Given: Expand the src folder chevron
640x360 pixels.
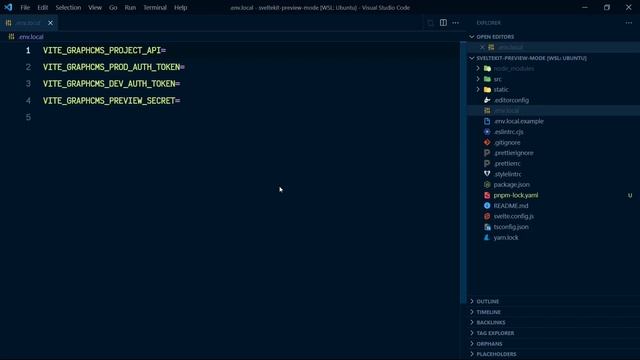Looking at the screenshot, I should [x=478, y=79].
